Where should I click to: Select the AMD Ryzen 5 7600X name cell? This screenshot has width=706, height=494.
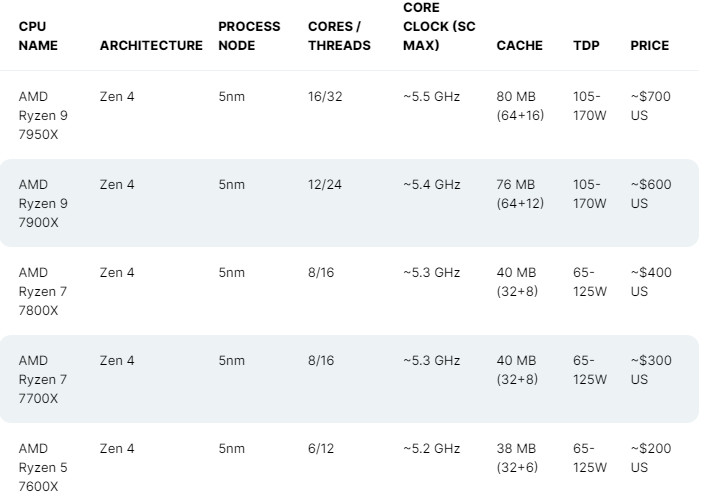coord(43,467)
